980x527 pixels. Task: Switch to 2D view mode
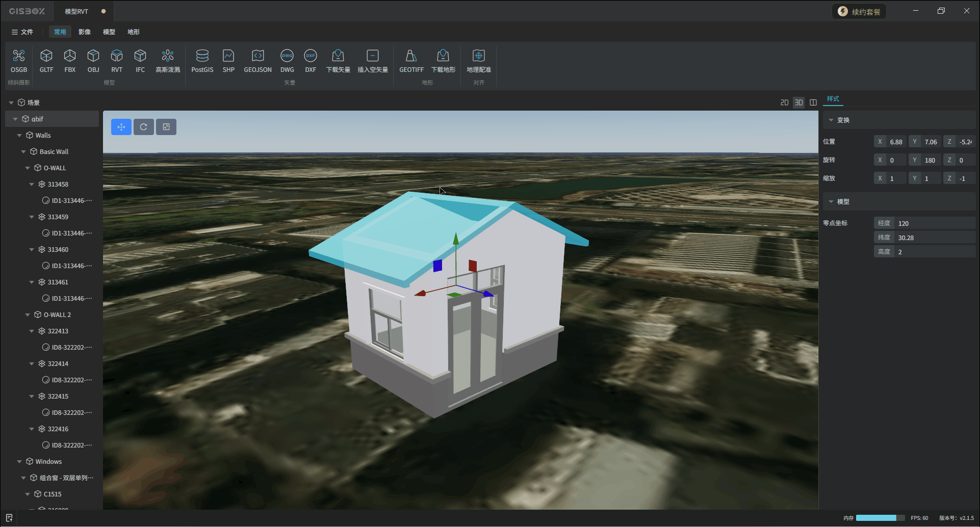point(784,103)
